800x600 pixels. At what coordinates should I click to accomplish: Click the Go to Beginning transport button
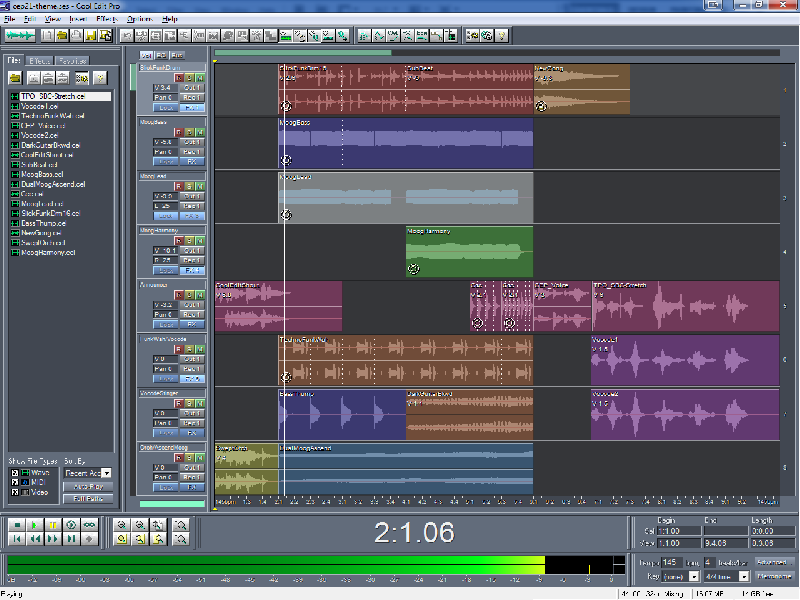[x=17, y=539]
